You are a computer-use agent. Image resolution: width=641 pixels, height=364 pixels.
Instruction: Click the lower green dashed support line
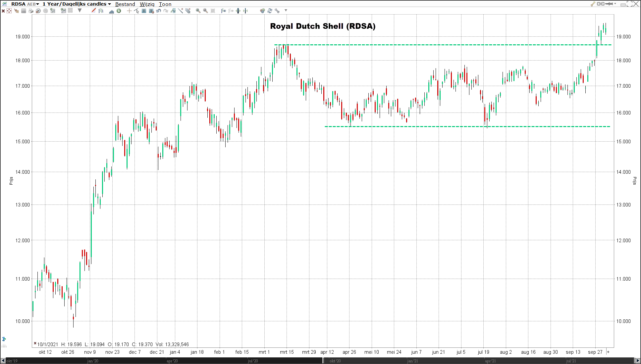point(467,126)
